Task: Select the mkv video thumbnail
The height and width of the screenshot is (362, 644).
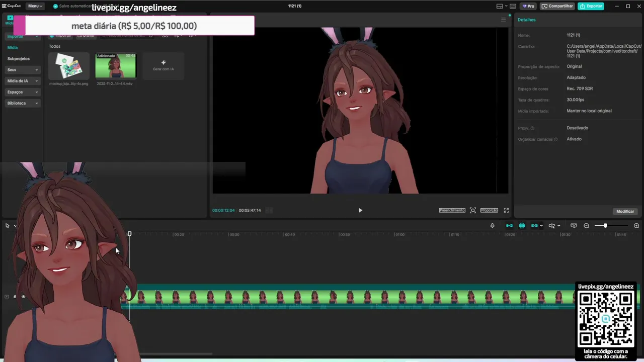Action: 115,66
